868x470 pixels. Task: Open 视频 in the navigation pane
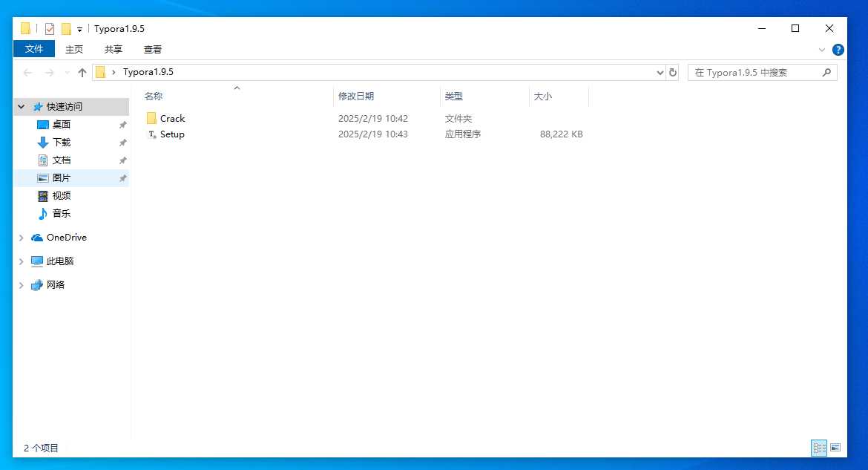click(x=61, y=196)
